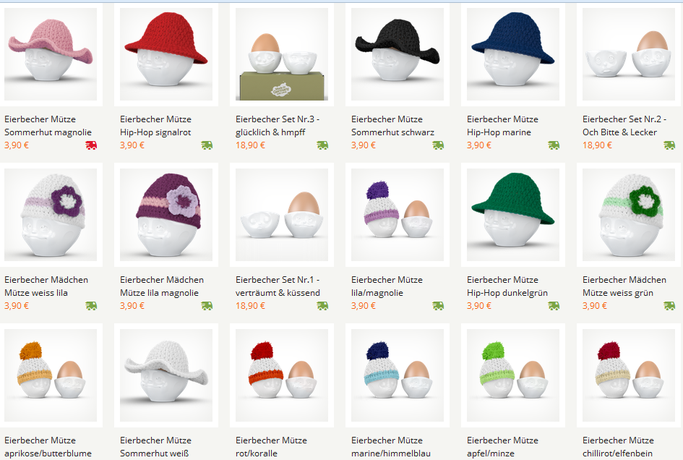Viewport: 683px width, 460px height.
Task: Click the truck icon under Mädchen Mütze weiss lila
Action: 91,306
